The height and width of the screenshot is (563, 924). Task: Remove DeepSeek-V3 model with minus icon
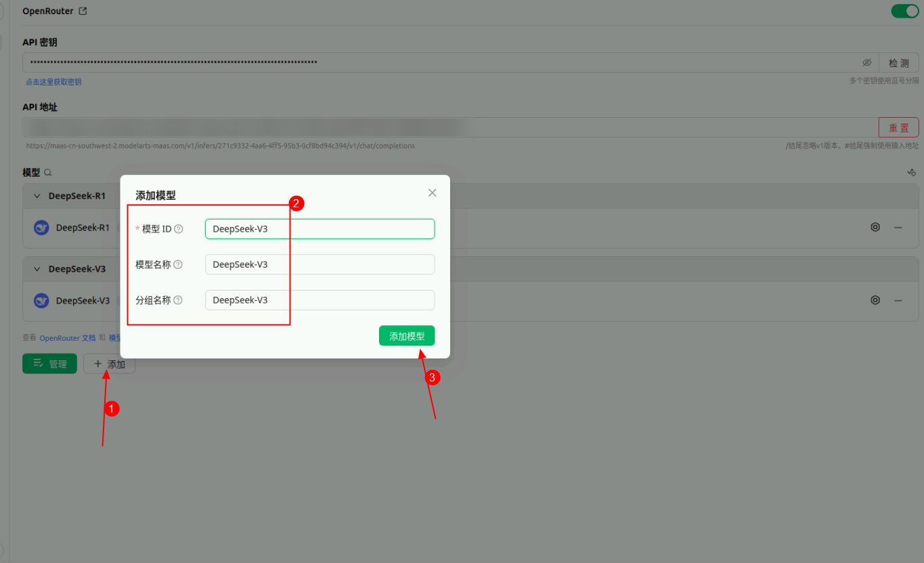click(x=898, y=300)
